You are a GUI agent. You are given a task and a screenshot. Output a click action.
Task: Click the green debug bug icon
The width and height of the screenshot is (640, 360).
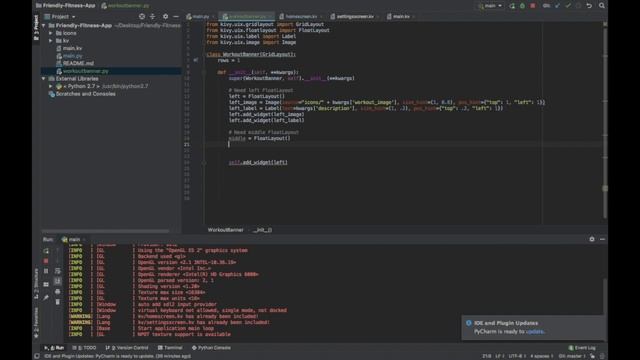point(522,6)
